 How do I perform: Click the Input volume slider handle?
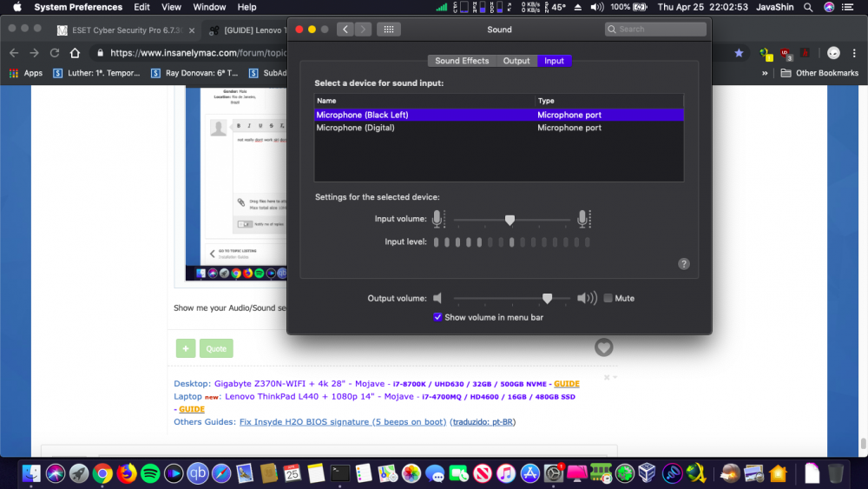(x=510, y=220)
